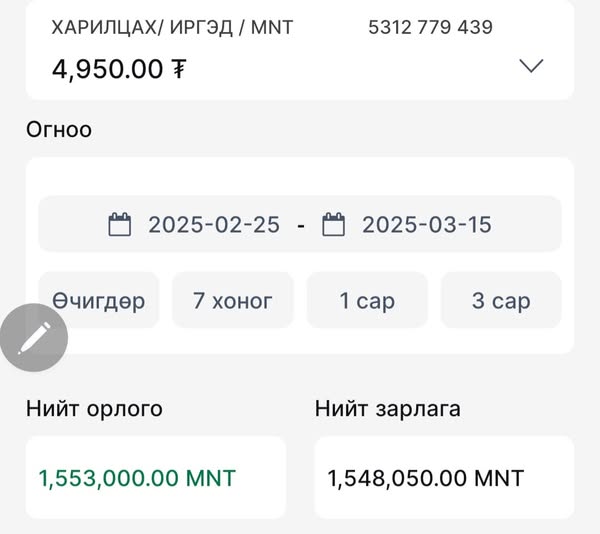Image resolution: width=600 pixels, height=534 pixels.
Task: Select the 2025-02-25 start date
Action: click(x=214, y=225)
